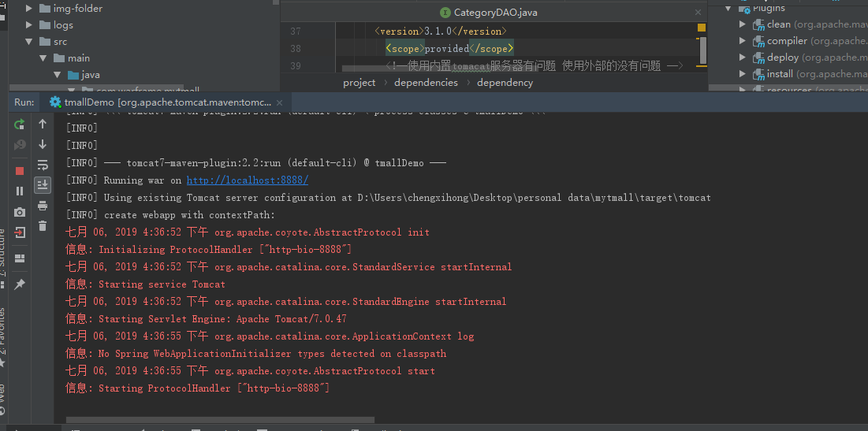Screen dimensions: 868x431
Task: Click the install plugin Maven icon
Action: [758, 74]
